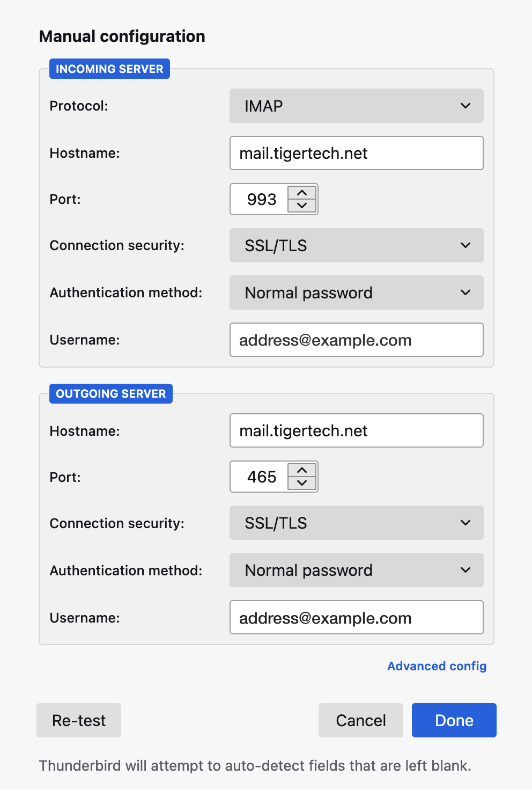The height and width of the screenshot is (790, 532).
Task: Open the outgoing Authentication method dropdown
Action: point(356,570)
